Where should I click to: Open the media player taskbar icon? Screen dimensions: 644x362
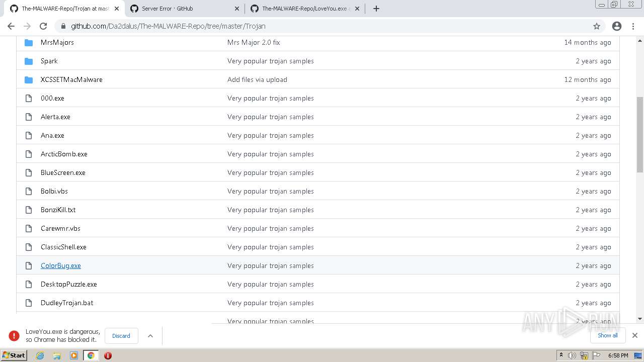74,355
